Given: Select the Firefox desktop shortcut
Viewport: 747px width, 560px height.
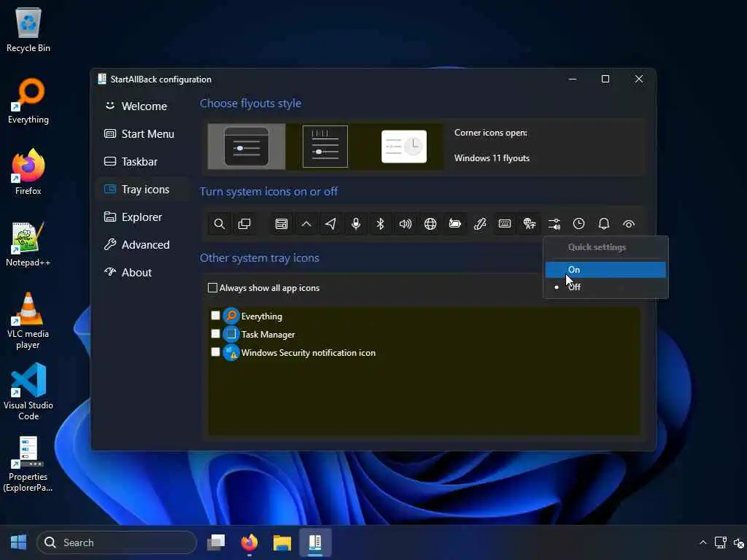Looking at the screenshot, I should 28,172.
